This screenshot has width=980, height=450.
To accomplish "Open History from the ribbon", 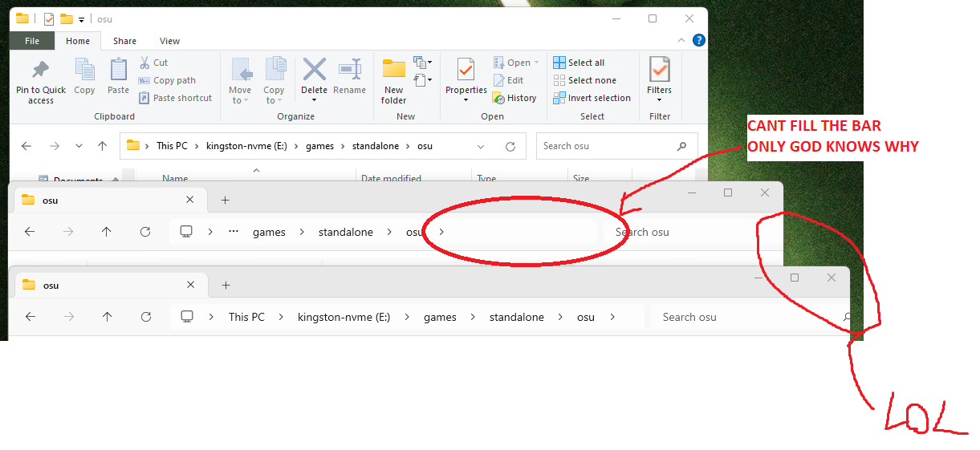I will [514, 98].
